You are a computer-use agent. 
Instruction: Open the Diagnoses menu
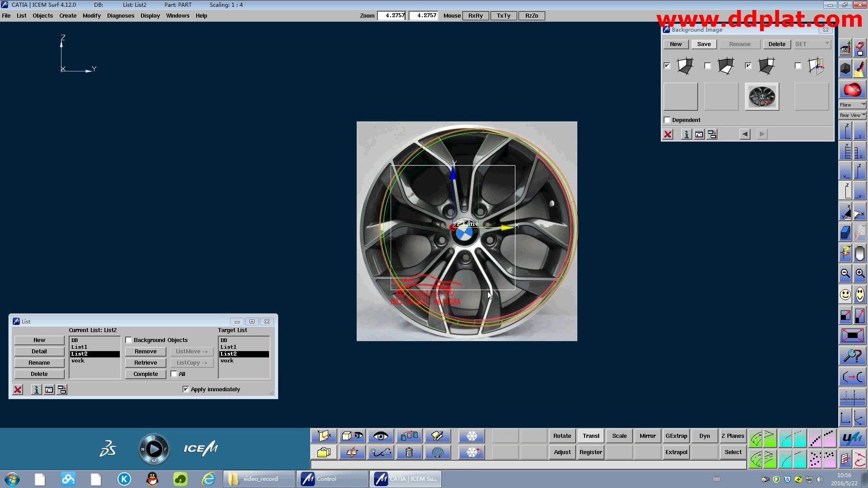coord(120,16)
